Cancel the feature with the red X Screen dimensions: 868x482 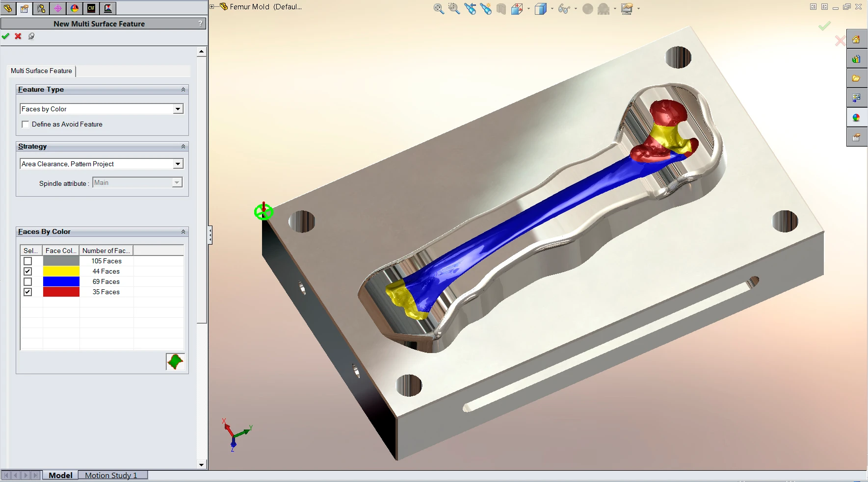[18, 36]
